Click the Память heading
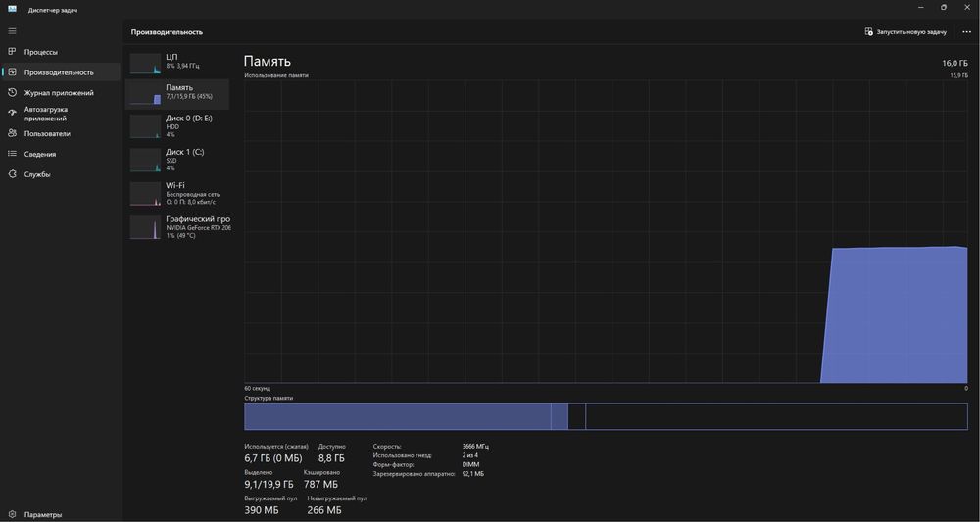 coord(267,61)
